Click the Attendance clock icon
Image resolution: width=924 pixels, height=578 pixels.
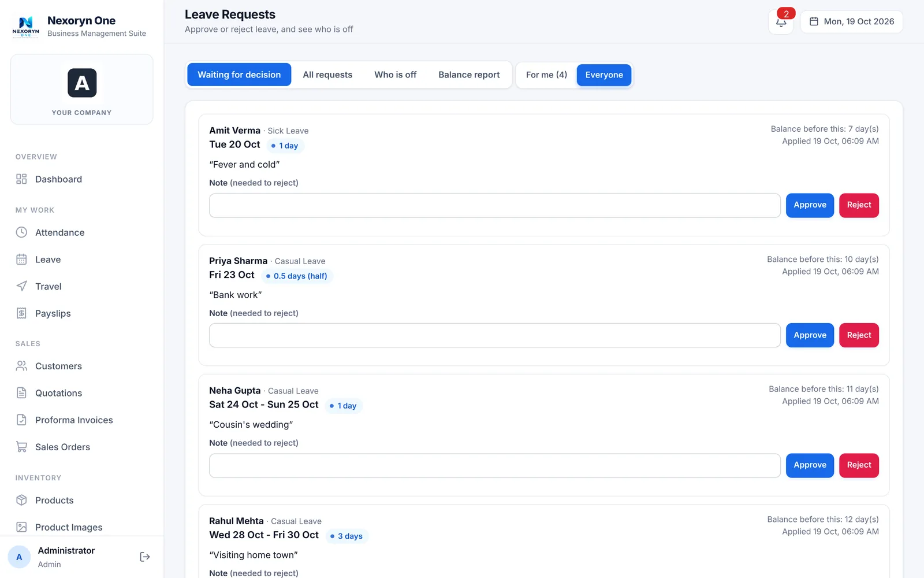[x=21, y=232]
